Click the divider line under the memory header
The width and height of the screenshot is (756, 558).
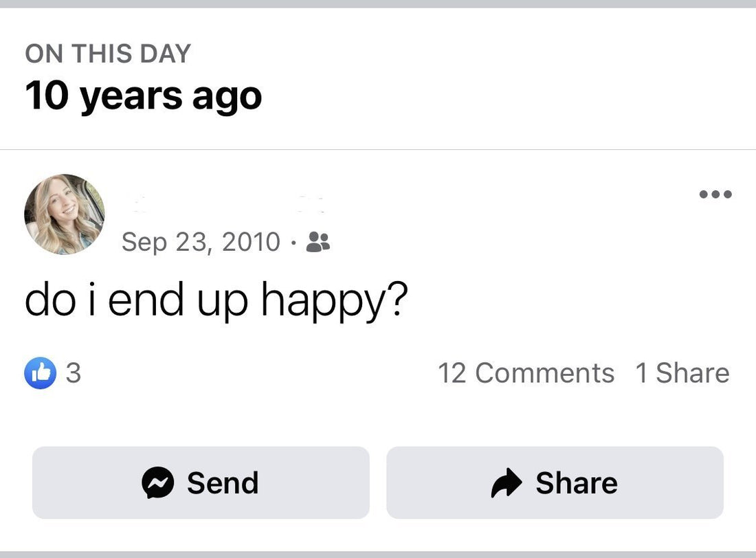(378, 149)
